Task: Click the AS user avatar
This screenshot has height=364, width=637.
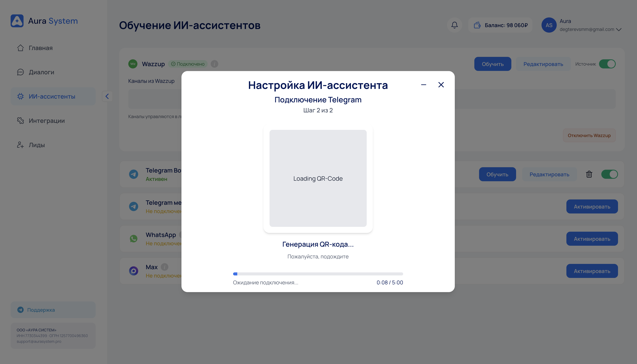Action: [x=549, y=25]
